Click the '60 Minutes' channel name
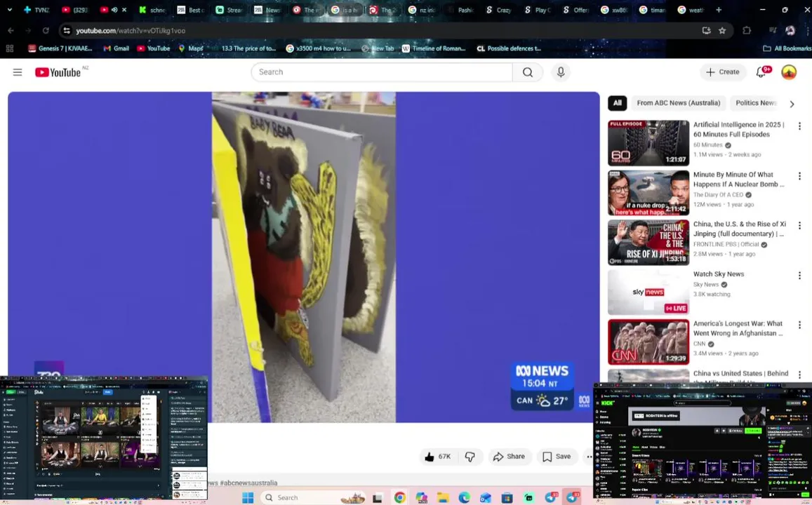 (707, 145)
